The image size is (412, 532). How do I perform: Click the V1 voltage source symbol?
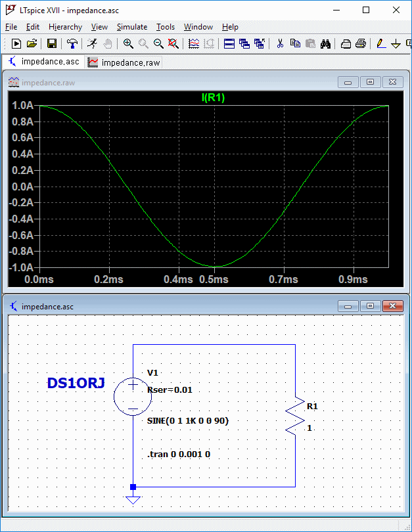click(x=133, y=396)
